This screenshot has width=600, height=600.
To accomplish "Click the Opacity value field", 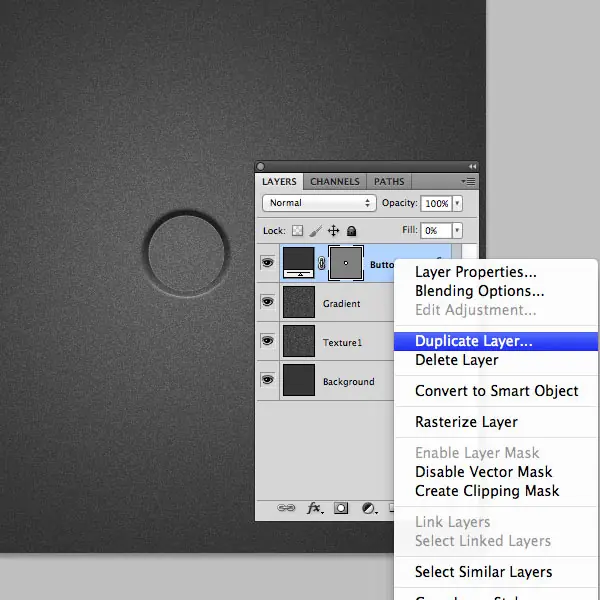I will (x=436, y=203).
